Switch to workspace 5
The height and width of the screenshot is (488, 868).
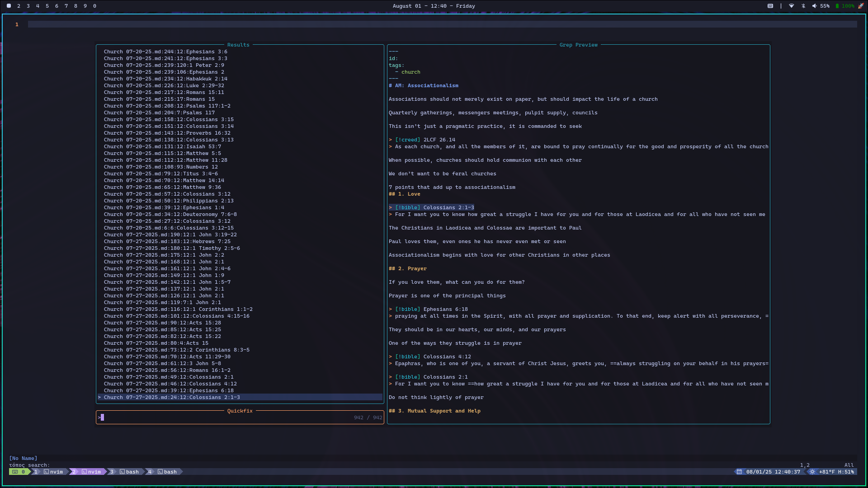[47, 6]
